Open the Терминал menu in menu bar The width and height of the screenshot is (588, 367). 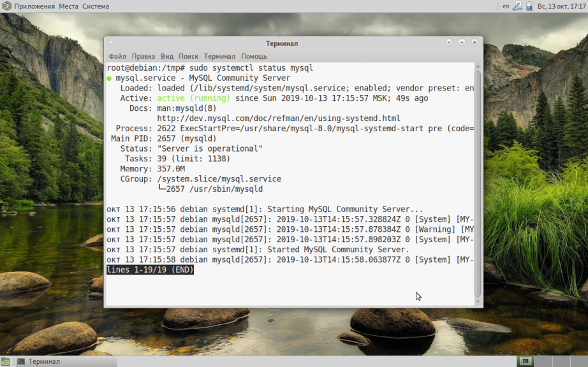point(219,56)
